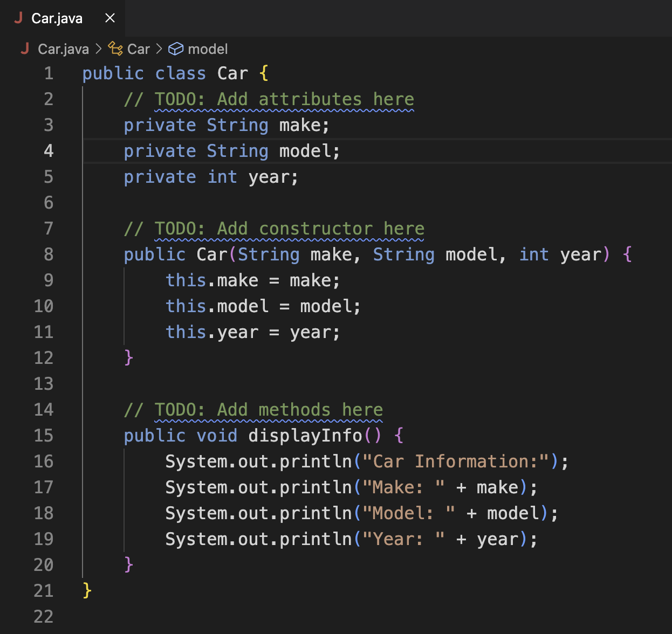Click the Java icon in the breadcrumb bar
This screenshot has height=634, width=672.
25,49
